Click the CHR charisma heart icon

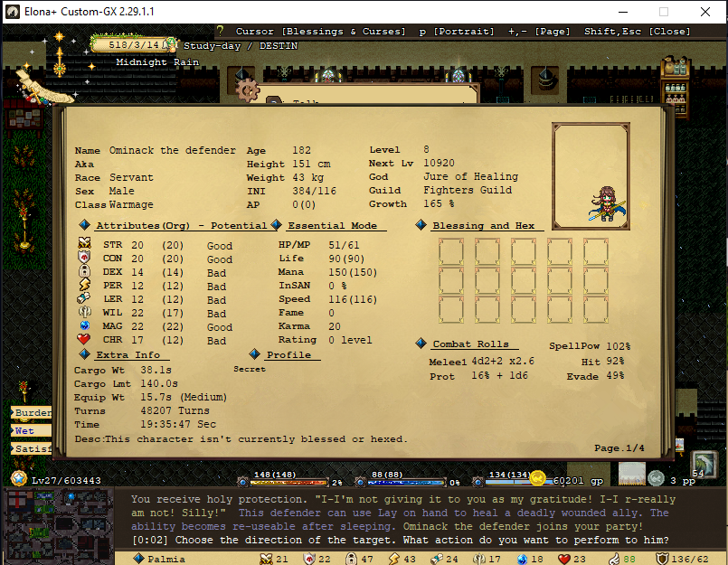[x=83, y=339]
